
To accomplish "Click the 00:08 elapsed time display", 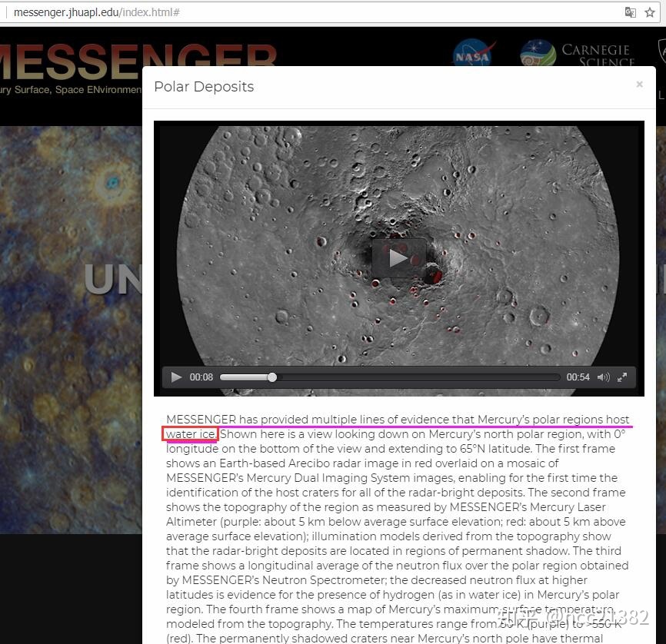I will point(201,377).
